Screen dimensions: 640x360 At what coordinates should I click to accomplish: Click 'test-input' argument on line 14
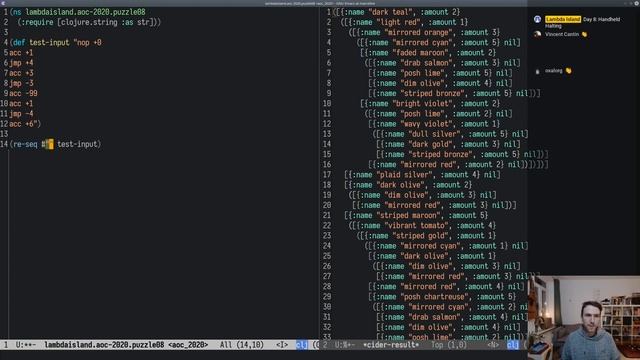coord(77,144)
